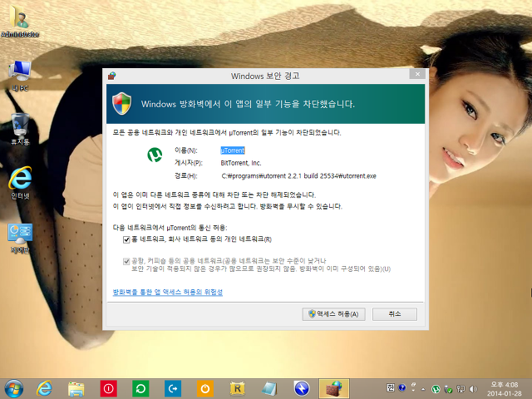Click the firewall icon in dialog title bar
The width and height of the screenshot is (532, 399).
tap(112, 76)
